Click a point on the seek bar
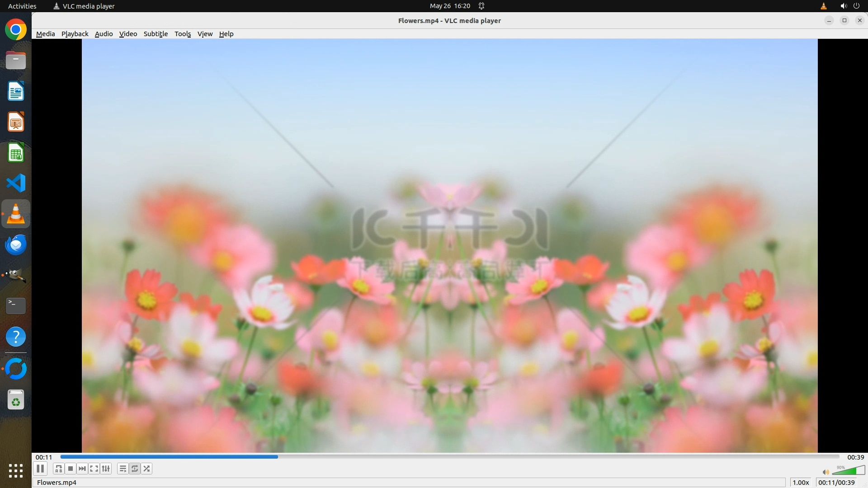 (x=452, y=457)
